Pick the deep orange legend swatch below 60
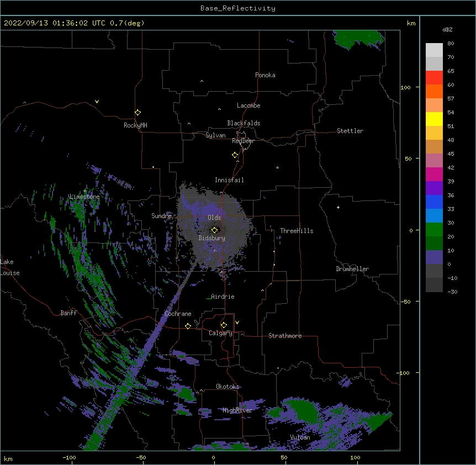Image resolution: width=476 pixels, height=465 pixels. click(x=434, y=91)
